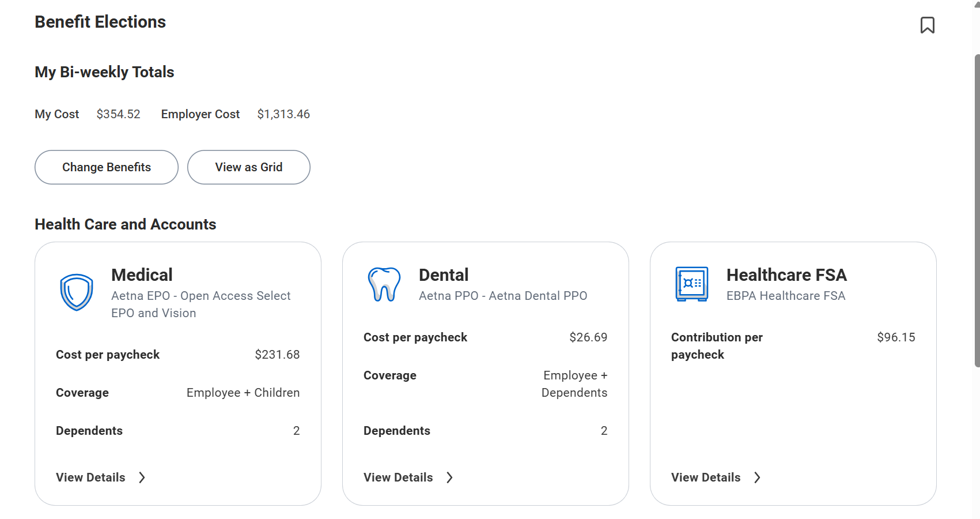
Task: Select the Medical card title
Action: tap(142, 275)
